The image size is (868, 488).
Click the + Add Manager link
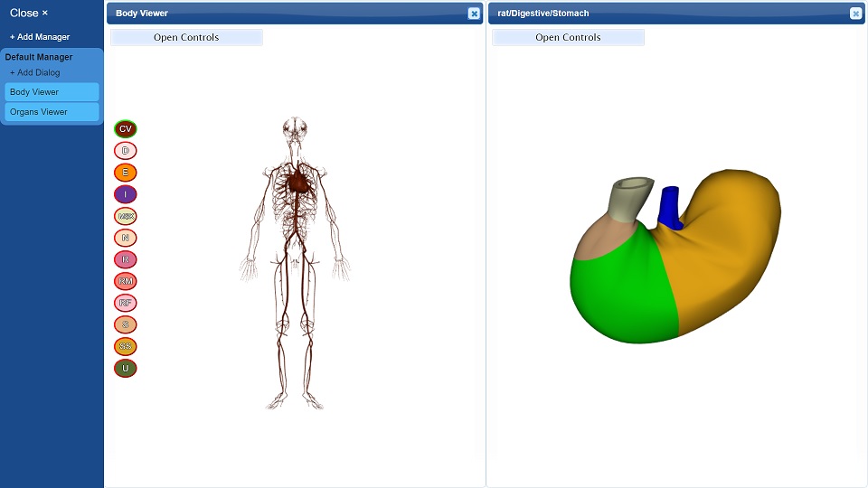[40, 36]
